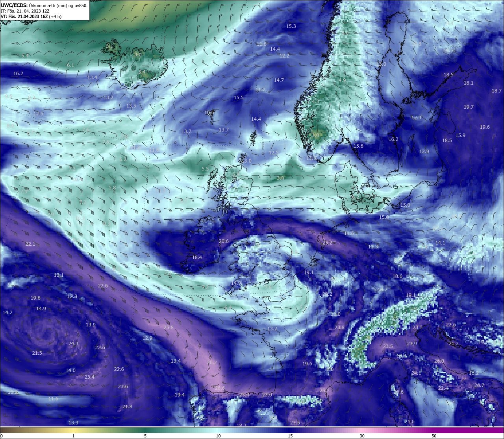Click the 15 tick on the color scale
The height and width of the screenshot is (439, 504).
pyautogui.click(x=290, y=436)
